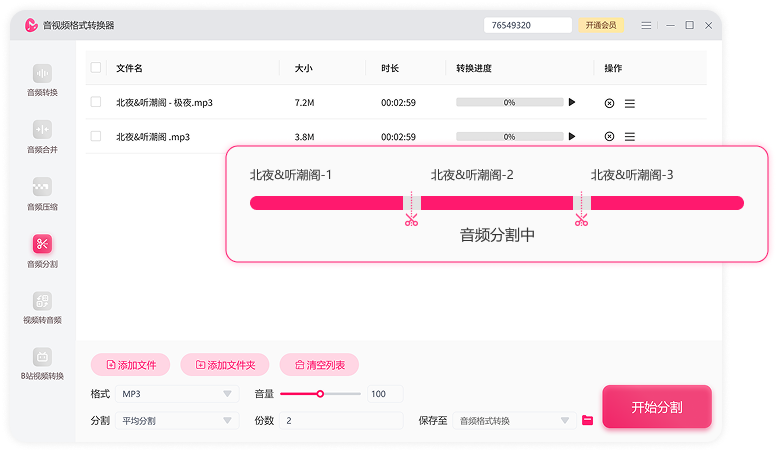Open the hamburger menu in the title bar
The width and height of the screenshot is (777, 452).
pyautogui.click(x=648, y=25)
